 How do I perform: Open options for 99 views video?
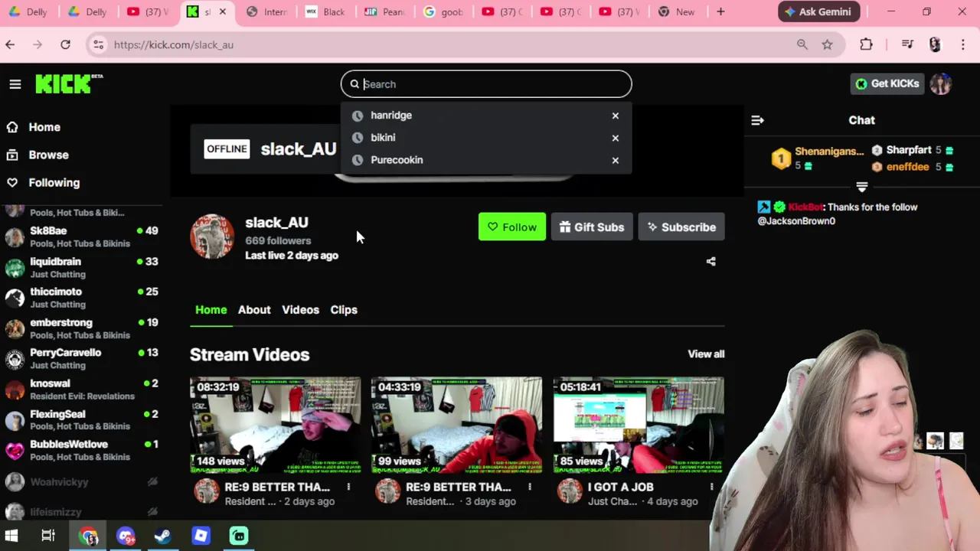point(530,487)
